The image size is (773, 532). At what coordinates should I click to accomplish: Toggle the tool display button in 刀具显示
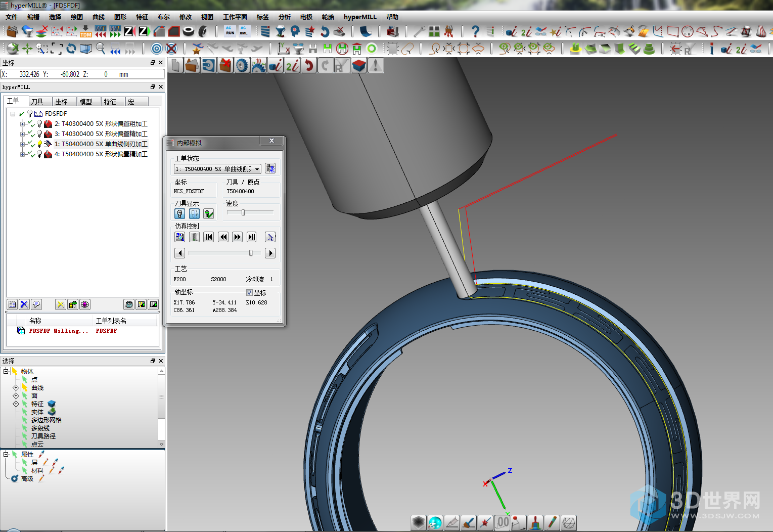(179, 213)
